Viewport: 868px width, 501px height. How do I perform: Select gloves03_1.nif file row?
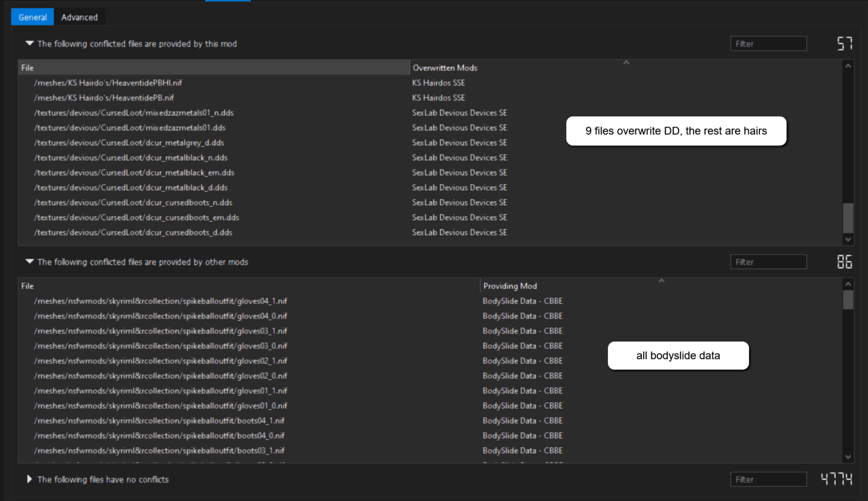click(430, 331)
